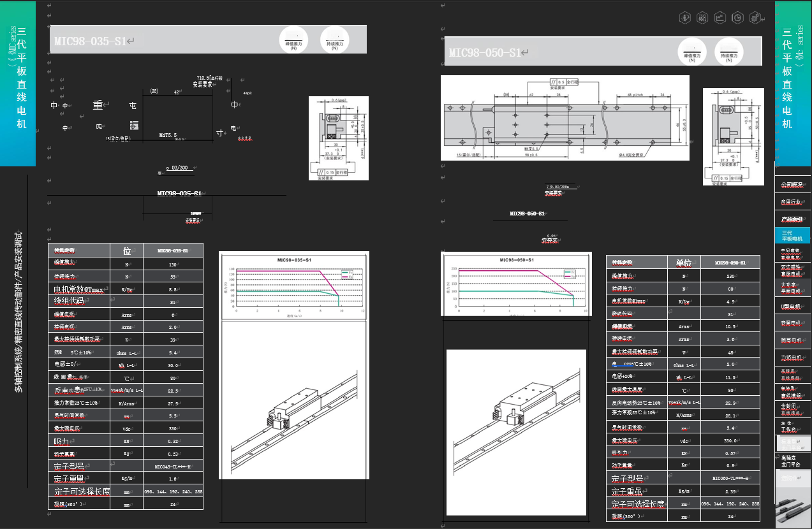Image resolution: width=812 pixels, height=529 pixels.
Task: Click the 持续推力 badge in the MIC98-035-S1 header
Action: click(334, 40)
